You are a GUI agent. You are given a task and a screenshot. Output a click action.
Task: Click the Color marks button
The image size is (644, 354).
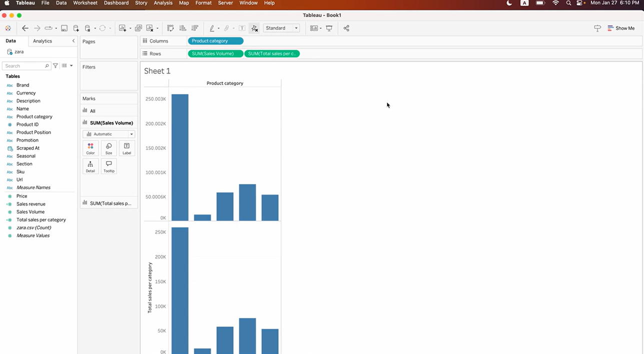(x=91, y=148)
